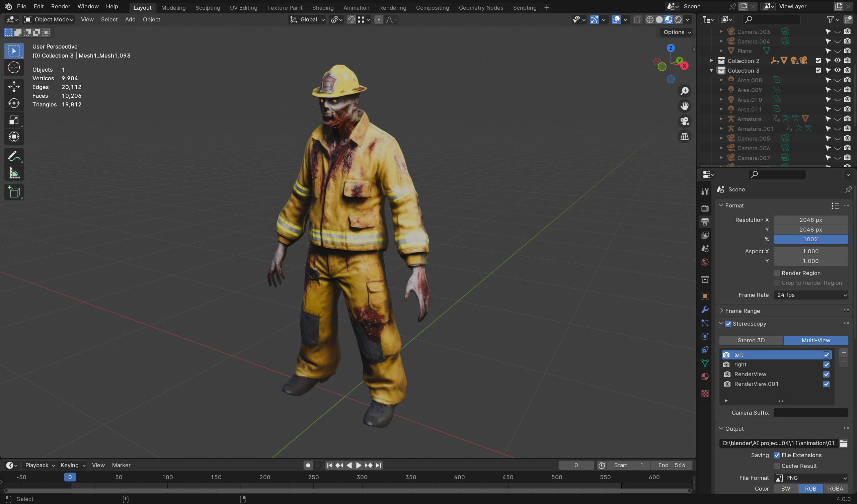
Task: Activate the Transform tool
Action: (14, 137)
